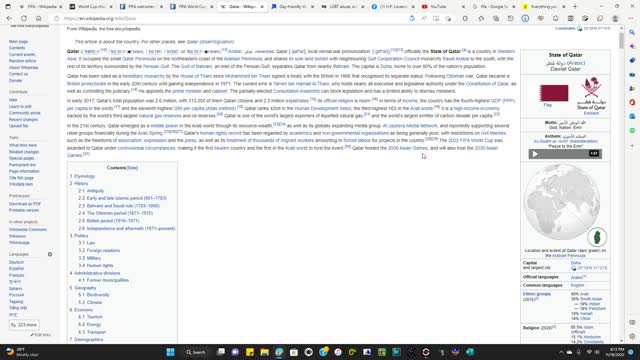Open Main page link in sidebar
The width and height of the screenshot is (640, 360).
(18, 42)
